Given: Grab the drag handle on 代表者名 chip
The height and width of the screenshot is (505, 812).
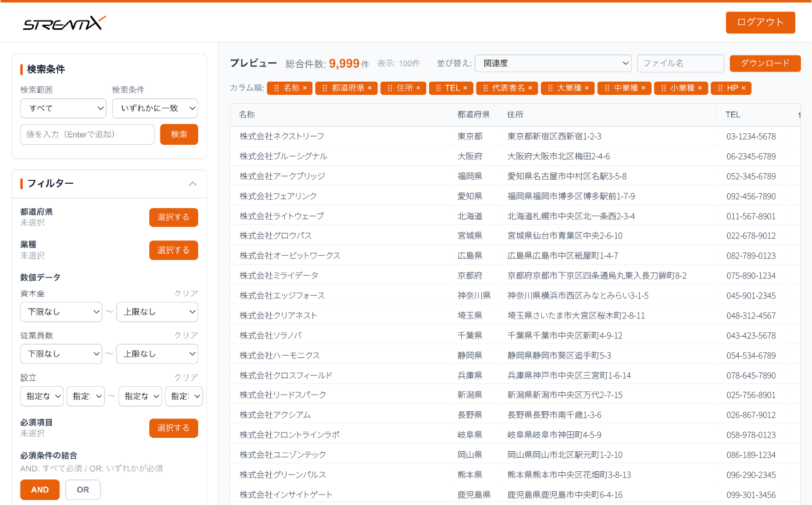Looking at the screenshot, I should click(x=485, y=88).
